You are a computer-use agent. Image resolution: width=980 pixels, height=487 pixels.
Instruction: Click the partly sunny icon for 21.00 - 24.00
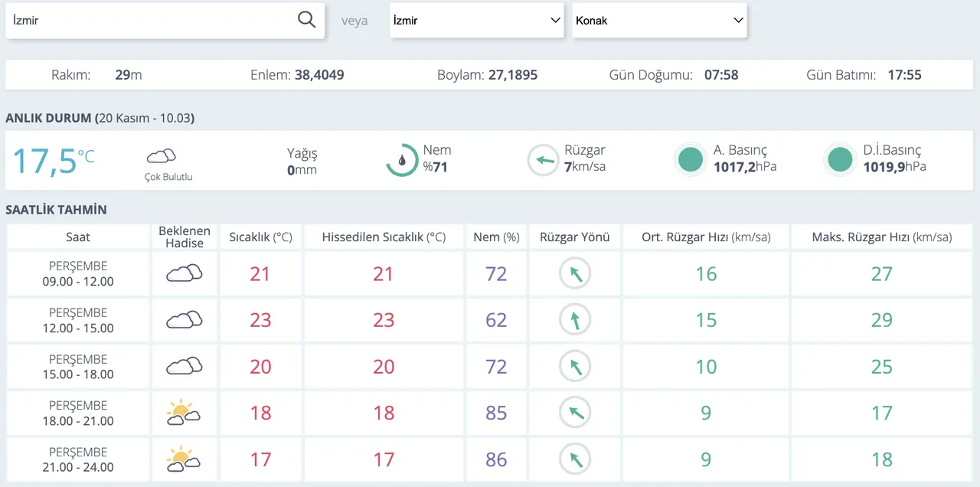point(184,459)
